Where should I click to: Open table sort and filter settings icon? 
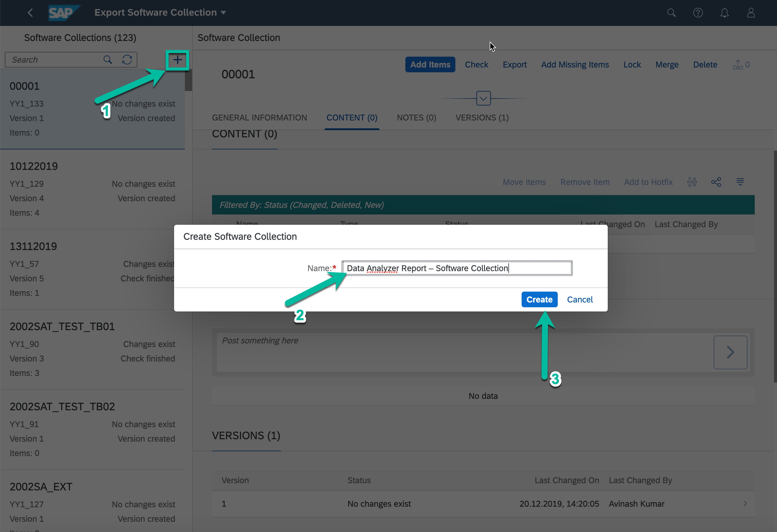[x=740, y=182]
